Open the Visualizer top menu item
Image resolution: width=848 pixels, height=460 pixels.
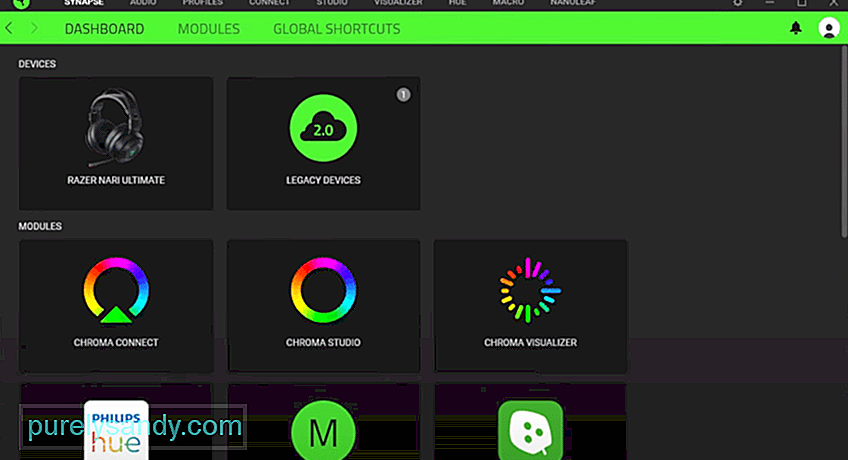398,3
